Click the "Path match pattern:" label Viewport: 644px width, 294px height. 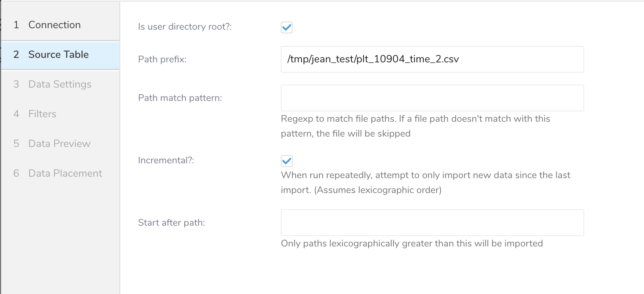(x=180, y=98)
